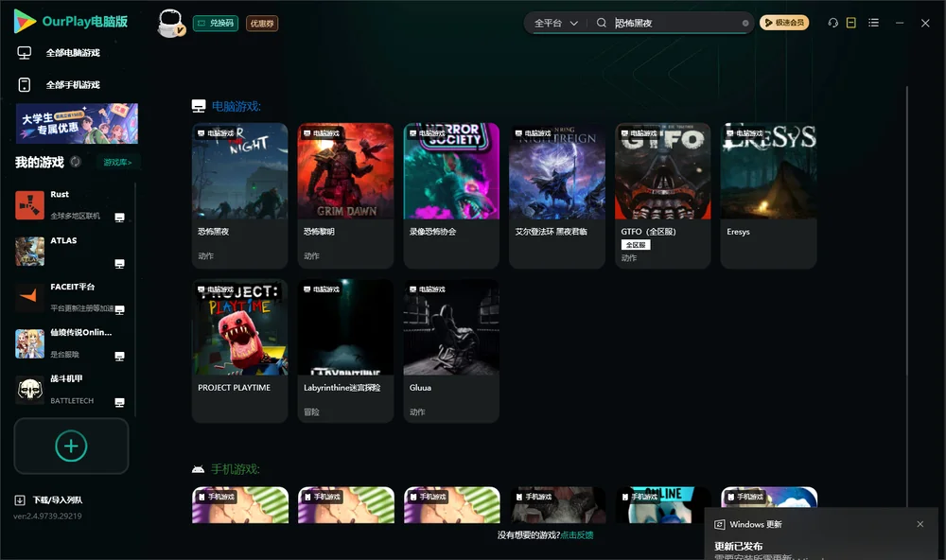Image resolution: width=946 pixels, height=560 pixels.
Task: Click the 兑换码 redeem code button
Action: pyautogui.click(x=216, y=23)
